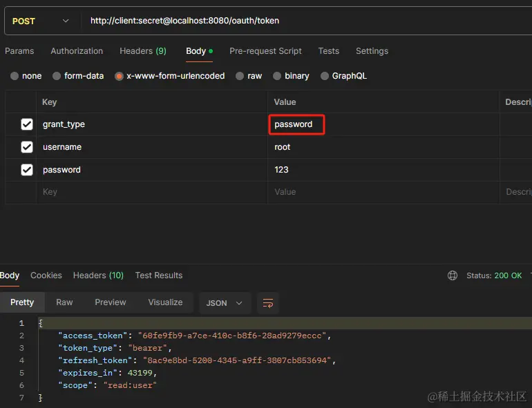This screenshot has width=532, height=408.
Task: Switch to the Params tab
Action: point(19,51)
